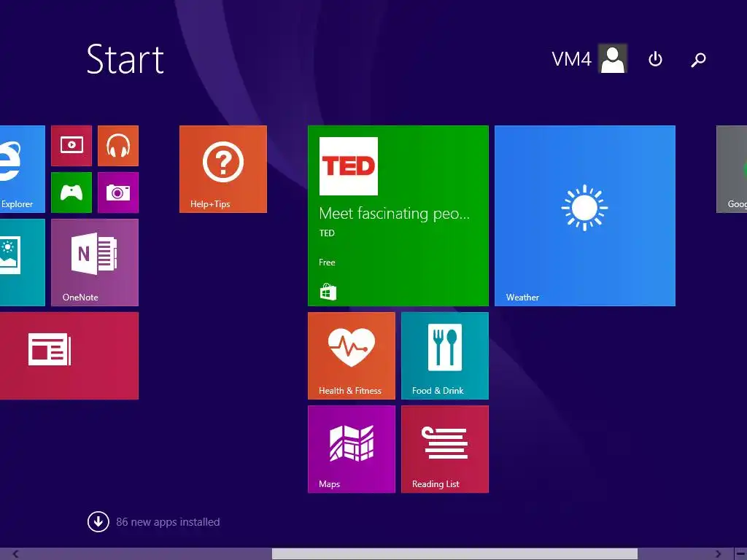
Task: Click the Store bag icon on TED tile
Action: coord(328,292)
